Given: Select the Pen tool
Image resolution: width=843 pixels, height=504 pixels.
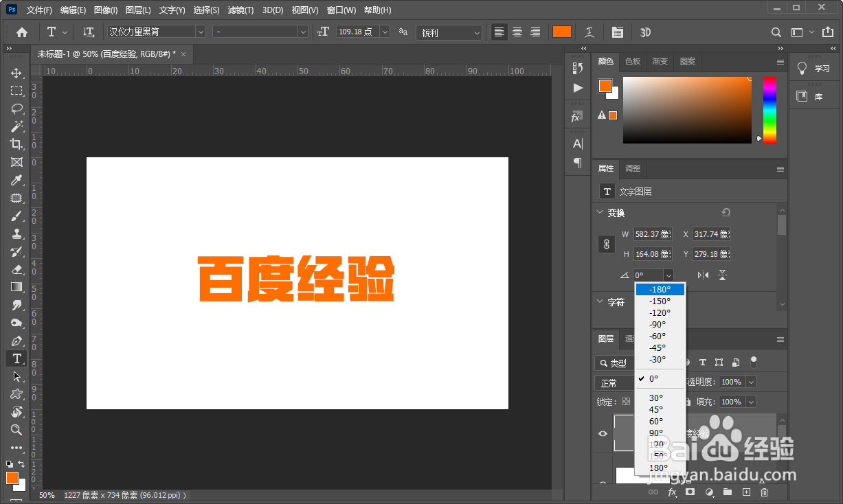Looking at the screenshot, I should (16, 341).
